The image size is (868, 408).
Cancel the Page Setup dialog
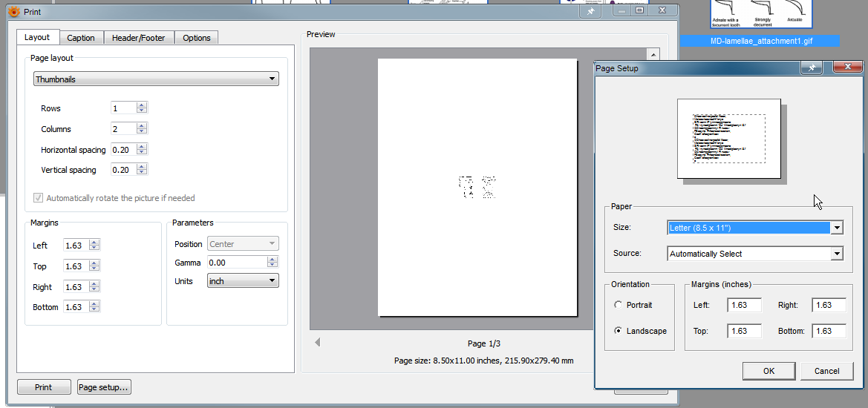826,371
